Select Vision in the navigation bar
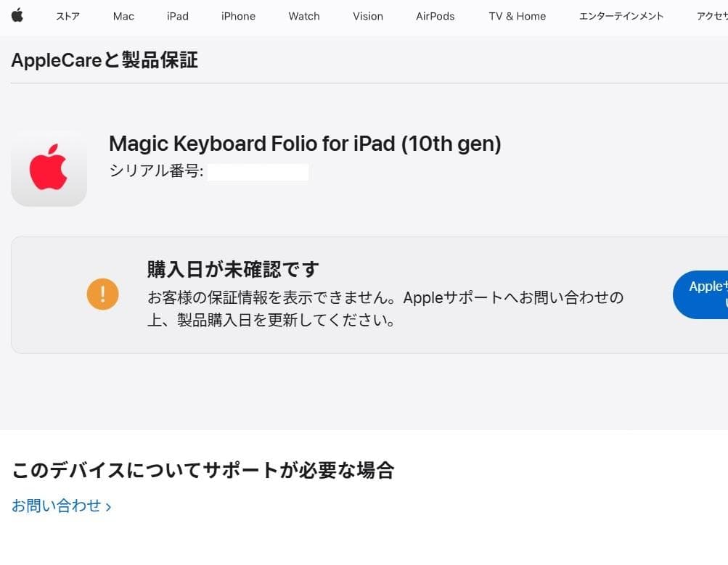728x565 pixels. tap(367, 16)
